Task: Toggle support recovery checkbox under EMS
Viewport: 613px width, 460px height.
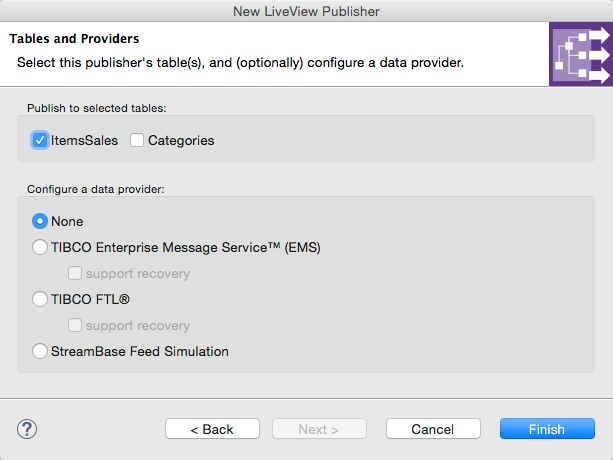Action: pos(75,273)
